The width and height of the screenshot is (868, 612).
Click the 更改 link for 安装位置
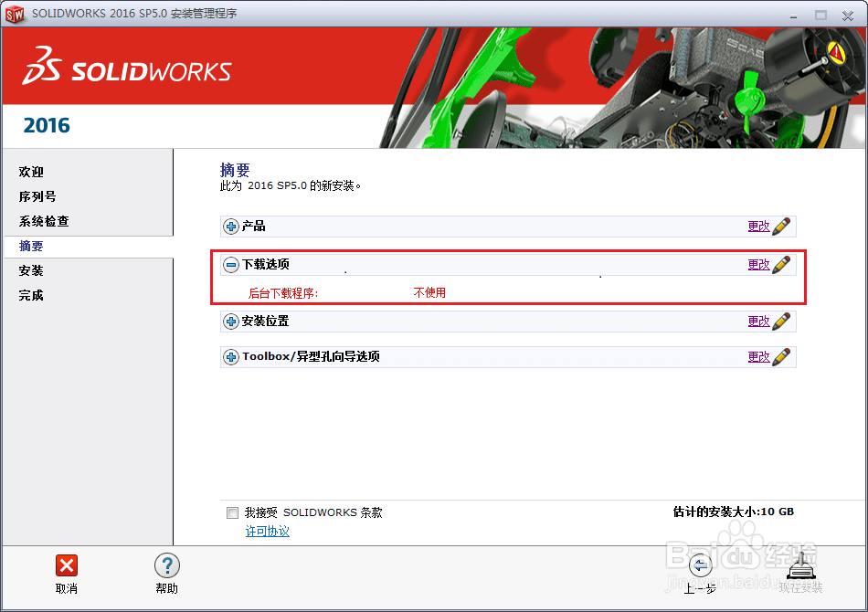[758, 322]
